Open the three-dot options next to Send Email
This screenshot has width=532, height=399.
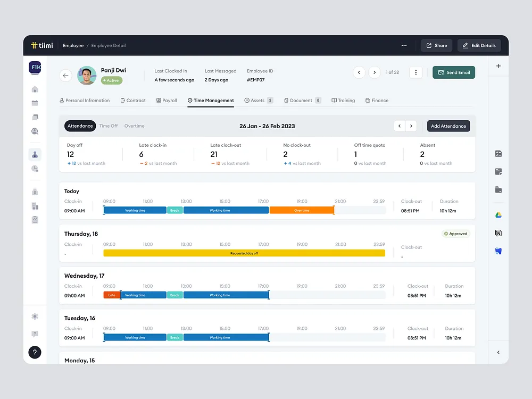[x=415, y=72]
